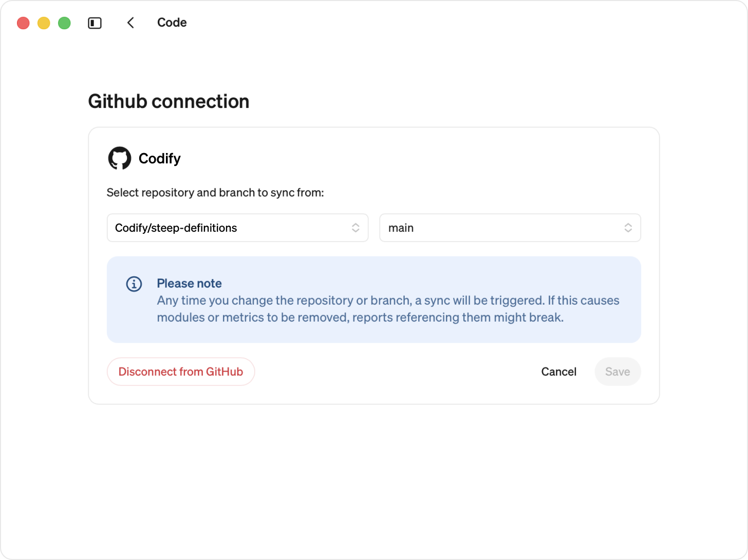This screenshot has width=748, height=560.
Task: Click the chevron on the repository selector
Action: coord(356,228)
